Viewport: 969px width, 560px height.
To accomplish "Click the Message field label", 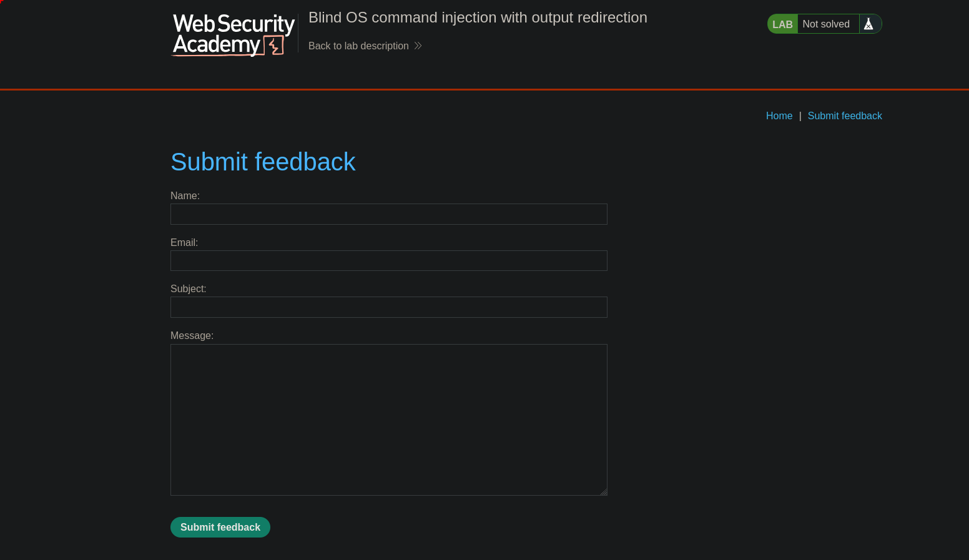I will point(192,336).
